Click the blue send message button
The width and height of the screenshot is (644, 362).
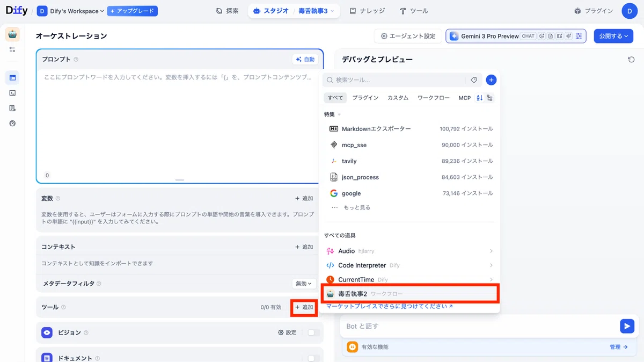click(x=627, y=326)
